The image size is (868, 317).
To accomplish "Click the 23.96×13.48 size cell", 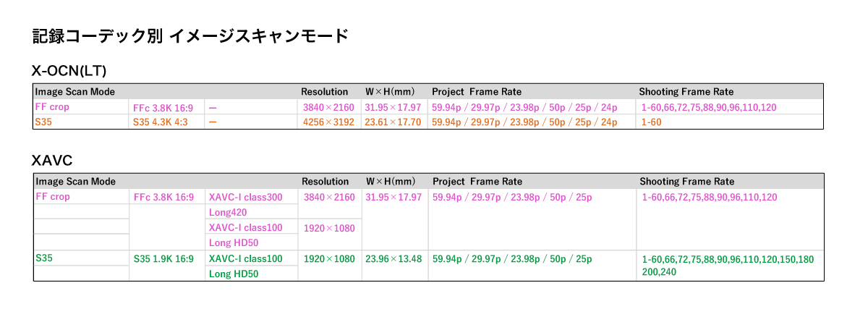I will pos(393,258).
